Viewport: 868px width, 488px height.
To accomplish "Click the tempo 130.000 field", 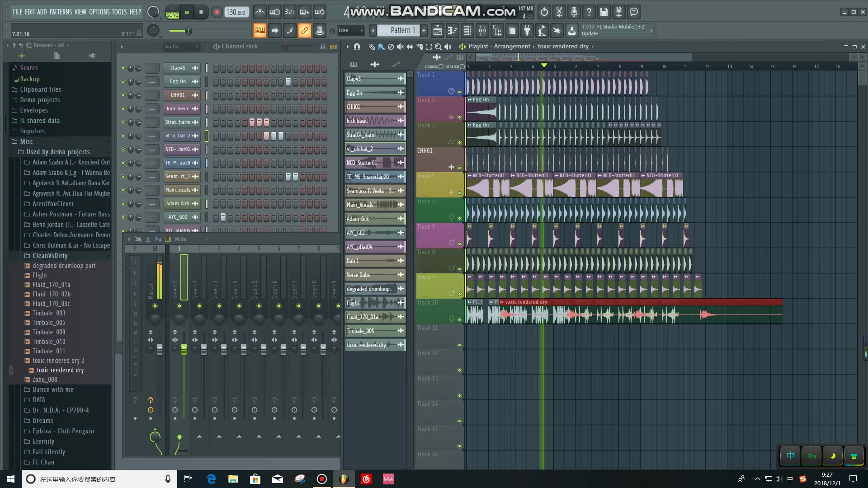I will pos(236,12).
